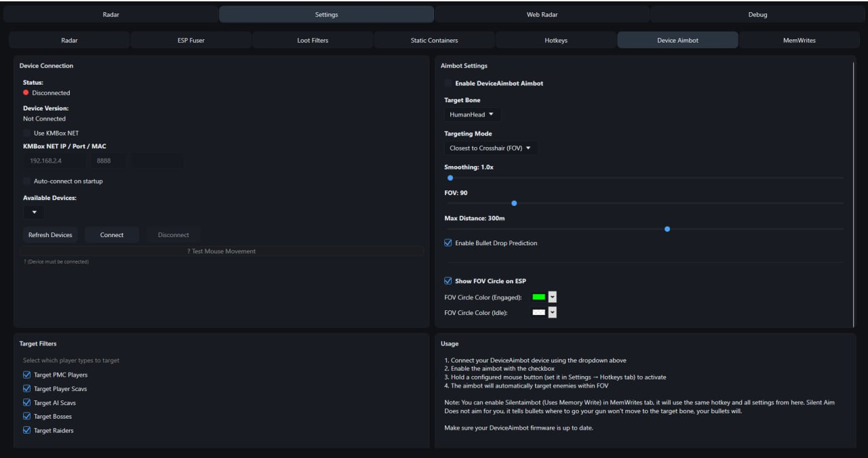Expand the Targeting Mode dropdown
868x458 pixels.
click(x=490, y=148)
